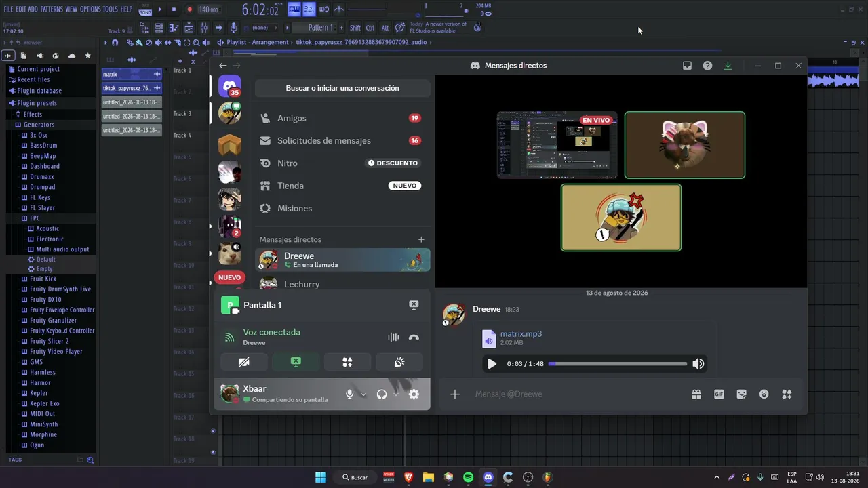Image resolution: width=868 pixels, height=488 pixels.
Task: Open Discord user settings gear
Action: 414,394
